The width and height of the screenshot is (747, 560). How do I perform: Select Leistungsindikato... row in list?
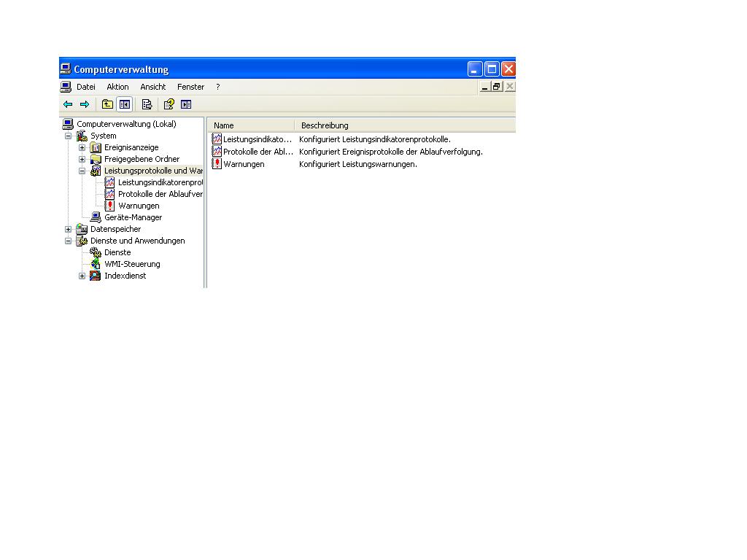pos(252,139)
